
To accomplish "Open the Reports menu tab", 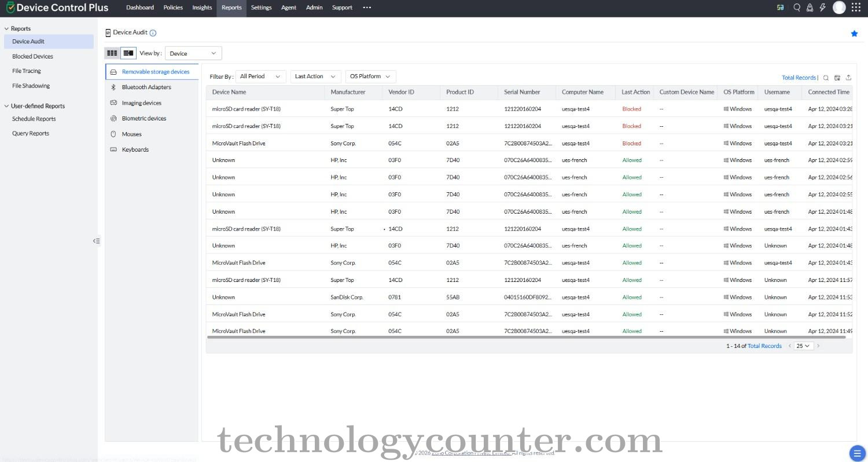I will tap(231, 8).
